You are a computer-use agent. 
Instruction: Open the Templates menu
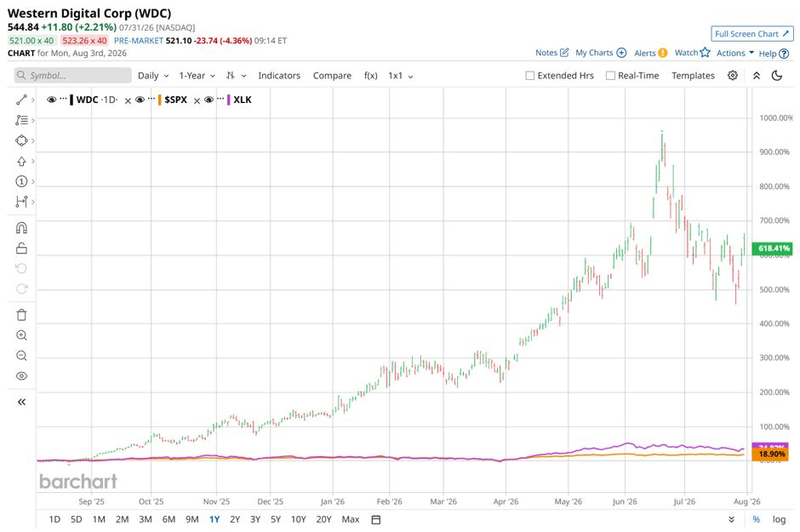pyautogui.click(x=693, y=76)
